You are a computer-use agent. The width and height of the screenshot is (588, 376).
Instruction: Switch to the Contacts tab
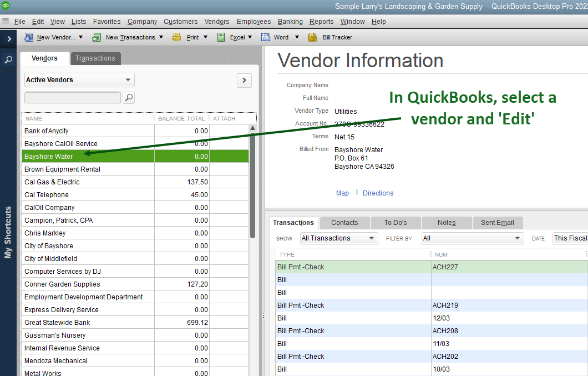344,223
